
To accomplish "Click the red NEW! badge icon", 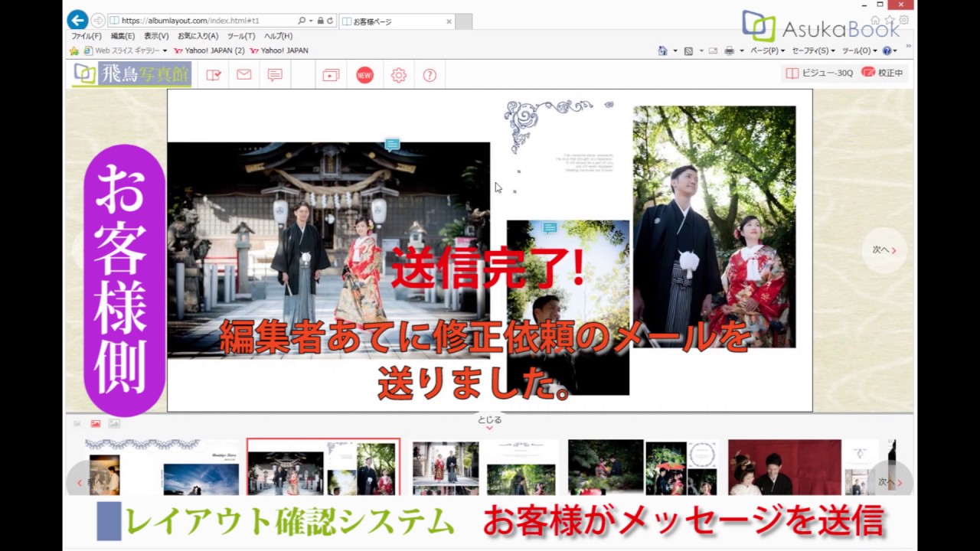I will coord(365,75).
